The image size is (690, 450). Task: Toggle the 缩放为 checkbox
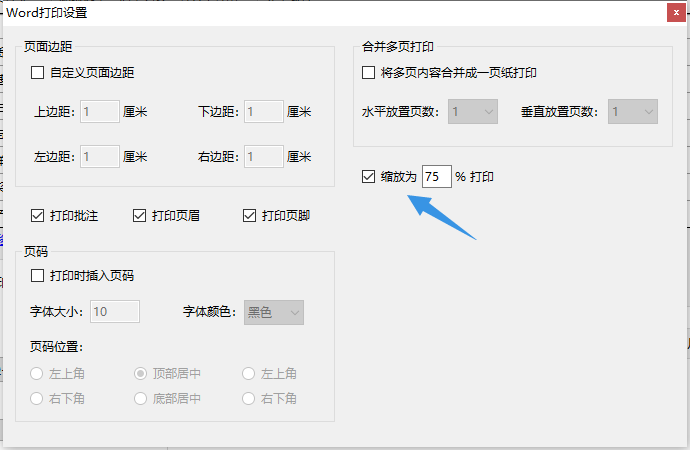pyautogui.click(x=368, y=176)
